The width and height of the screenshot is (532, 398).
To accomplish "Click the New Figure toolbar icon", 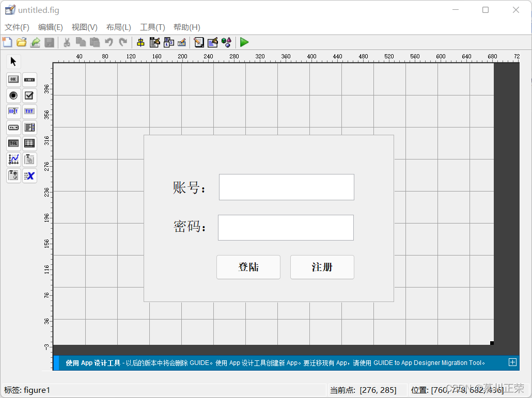I will coord(7,42).
